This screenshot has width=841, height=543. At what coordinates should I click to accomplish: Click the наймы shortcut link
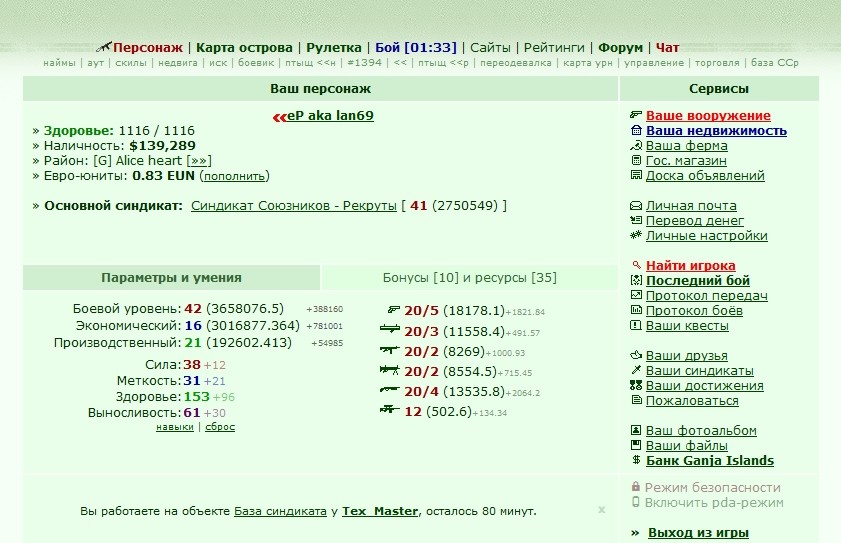59,63
